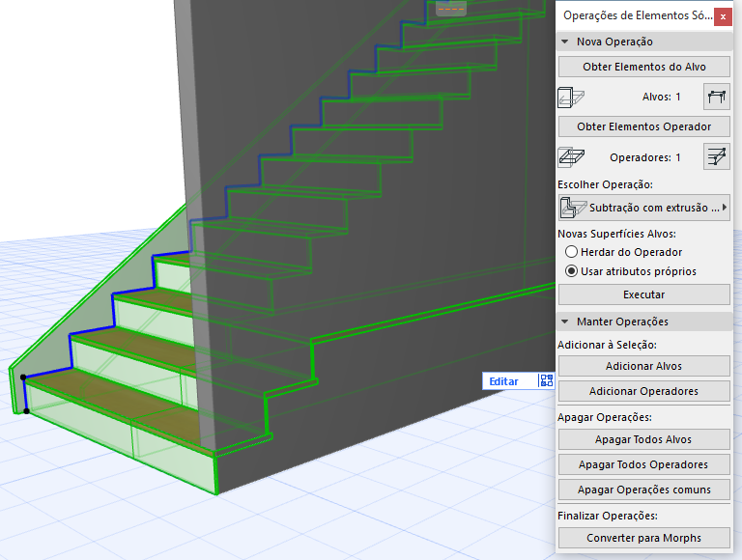Open the Subtração com extrusão operation dropdown
Screen dimensions: 742x560
coord(644,208)
